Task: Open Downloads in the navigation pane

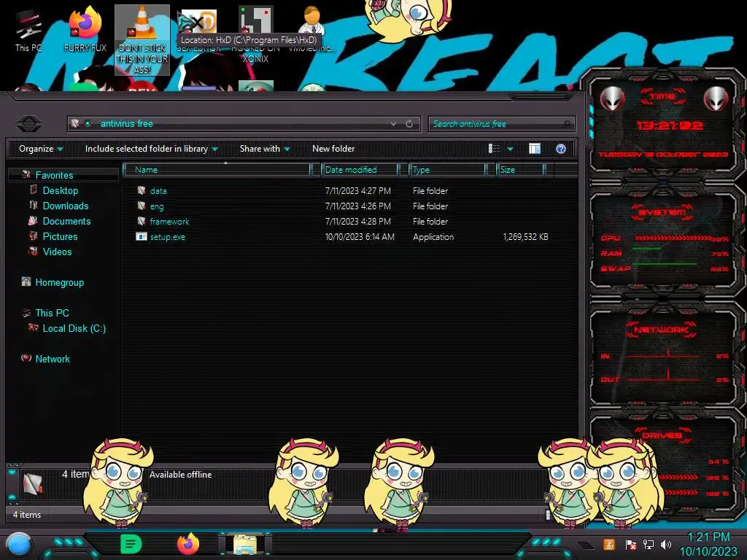Action: tap(65, 206)
